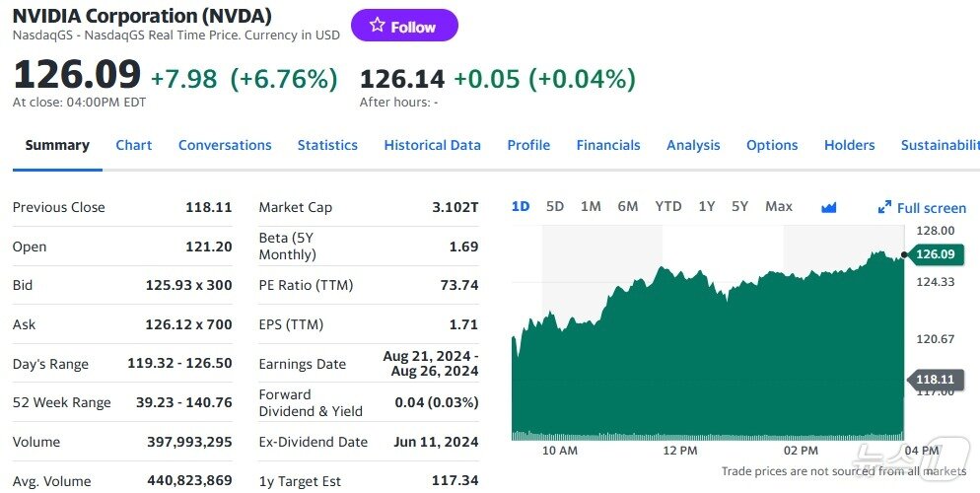980x493 pixels.
Task: Switch chart range to 5Y
Action: click(739, 206)
